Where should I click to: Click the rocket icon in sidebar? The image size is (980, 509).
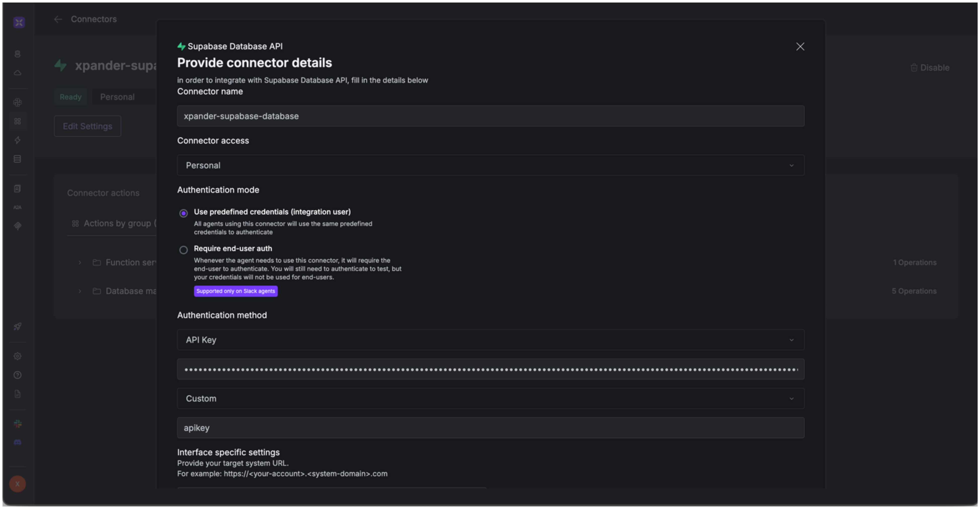click(18, 327)
